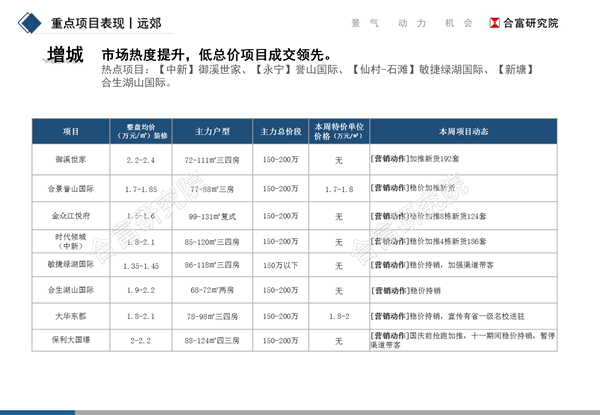Image resolution: width=600 pixels, height=415 pixels.
Task: Click 150-200万 in the 御溪世家 row
Action: point(280,159)
